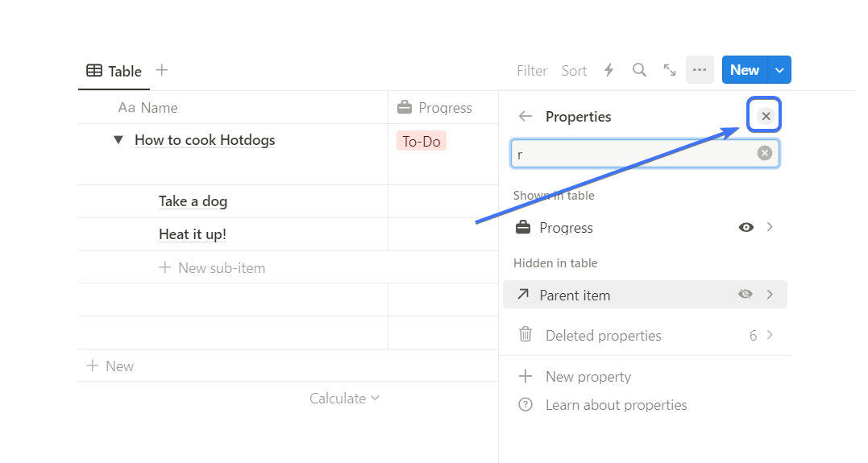The width and height of the screenshot is (868, 463).
Task: Close the Properties panel
Action: pyautogui.click(x=766, y=117)
